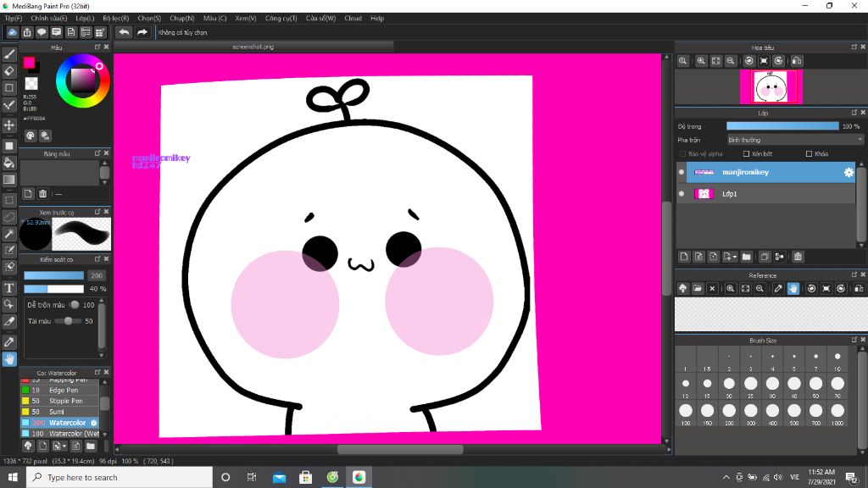The height and width of the screenshot is (488, 868).
Task: Delete layer using trash icon in layer panel
Action: [798, 257]
